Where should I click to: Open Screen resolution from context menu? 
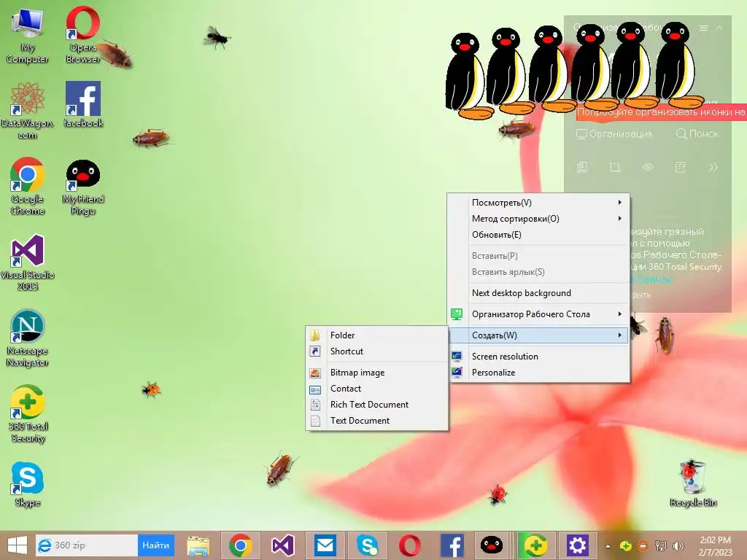click(538, 356)
